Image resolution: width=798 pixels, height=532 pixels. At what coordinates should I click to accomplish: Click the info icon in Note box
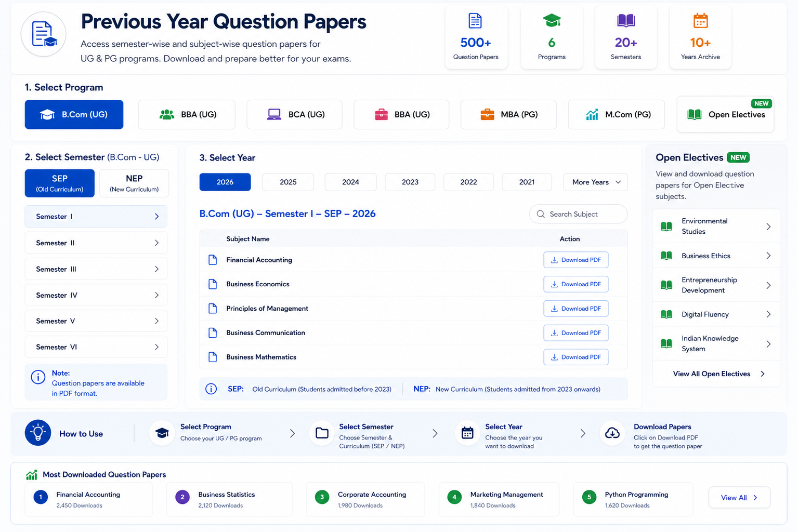tap(38, 377)
